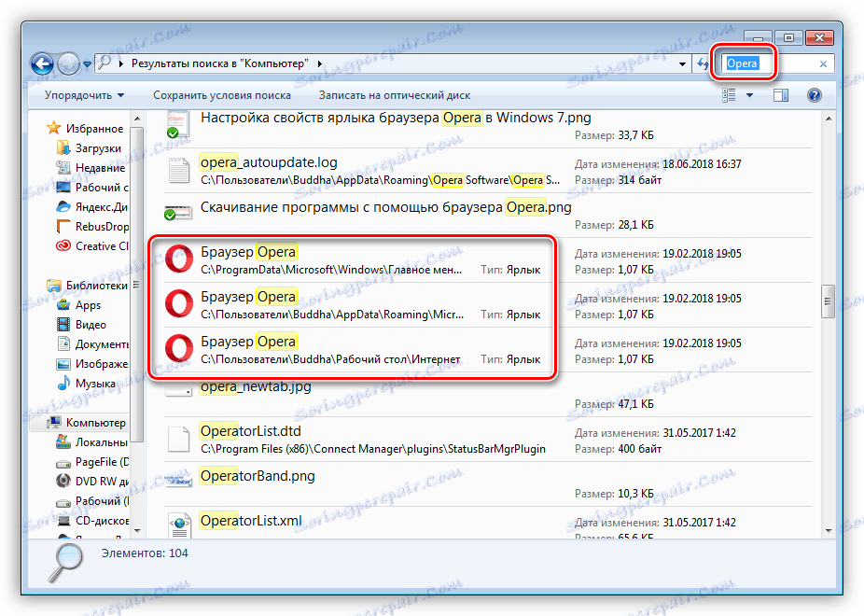
Task: Open the Документы library
Action: [92, 344]
